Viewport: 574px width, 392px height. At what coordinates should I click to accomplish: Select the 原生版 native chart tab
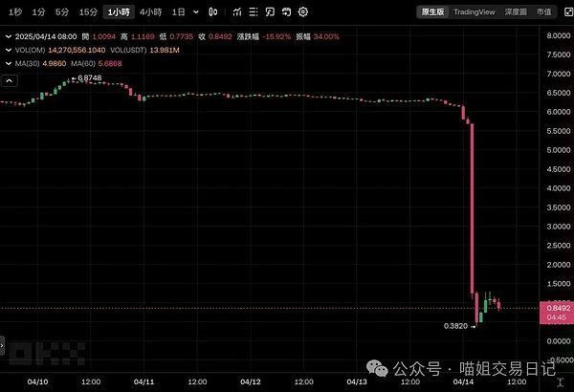point(433,12)
